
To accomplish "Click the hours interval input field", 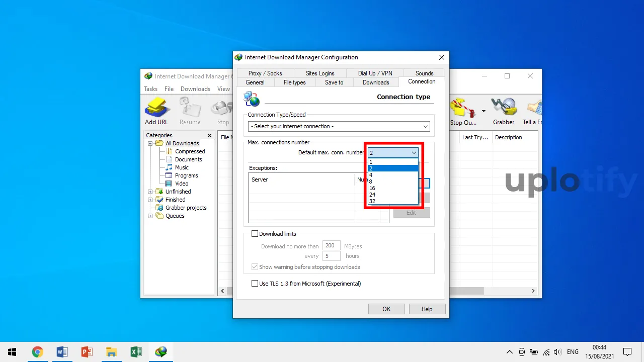I will (332, 256).
